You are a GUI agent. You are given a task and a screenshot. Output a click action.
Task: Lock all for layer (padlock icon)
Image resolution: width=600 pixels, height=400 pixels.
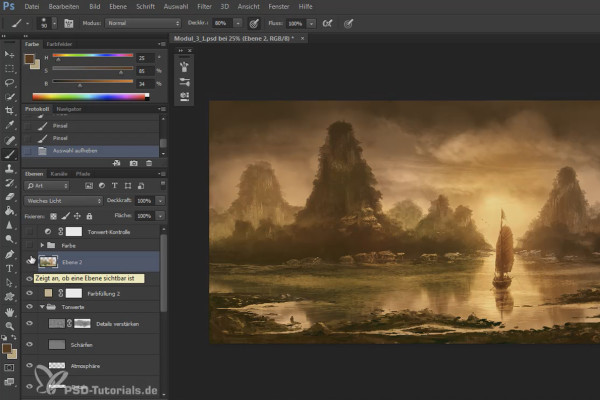pyautogui.click(x=89, y=216)
